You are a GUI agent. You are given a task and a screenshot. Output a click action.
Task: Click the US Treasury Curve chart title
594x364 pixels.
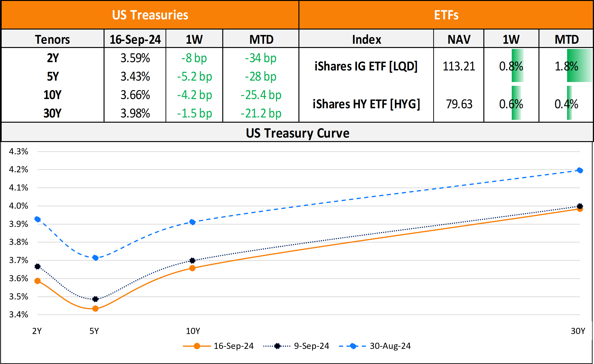297,133
